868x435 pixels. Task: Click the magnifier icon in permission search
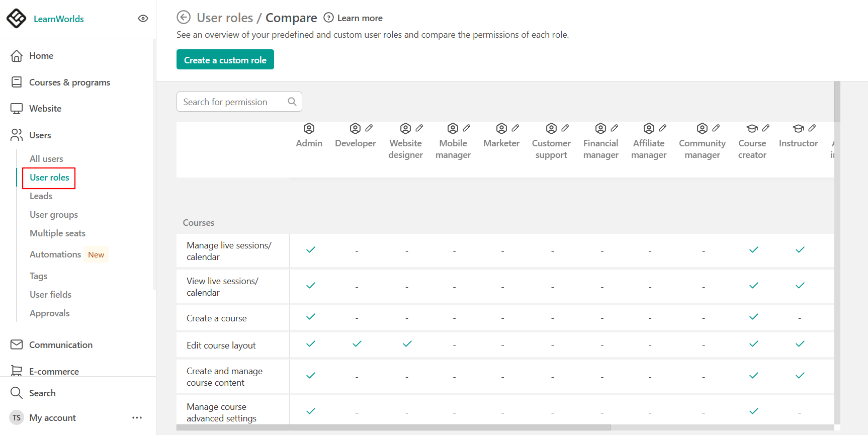292,102
